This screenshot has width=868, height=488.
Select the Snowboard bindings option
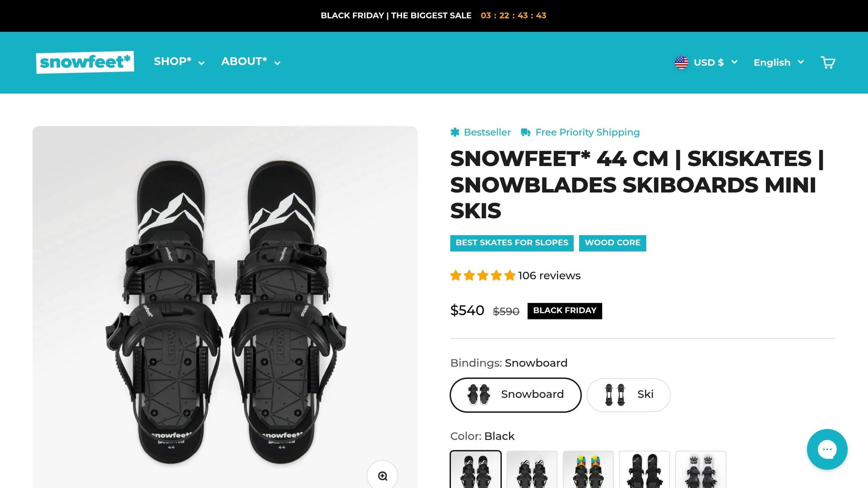[x=515, y=394]
